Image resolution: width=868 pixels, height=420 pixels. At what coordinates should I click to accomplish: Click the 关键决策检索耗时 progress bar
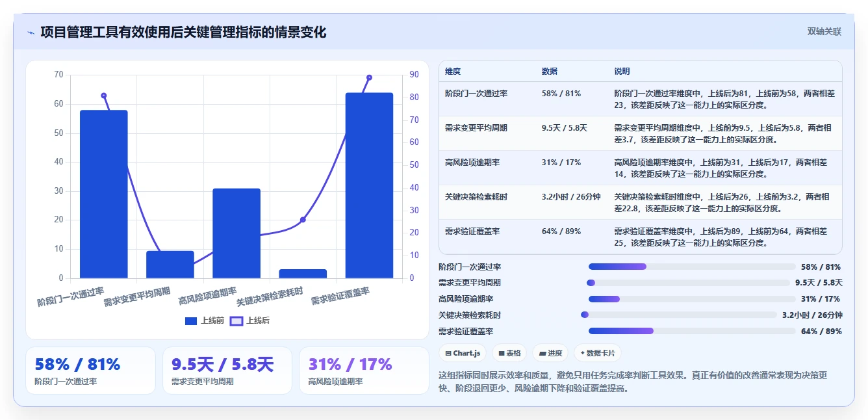(679, 315)
